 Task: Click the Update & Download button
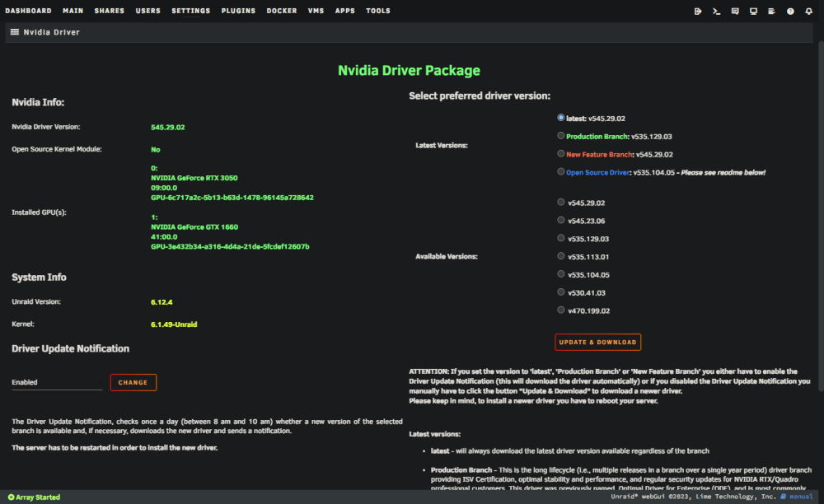[597, 342]
